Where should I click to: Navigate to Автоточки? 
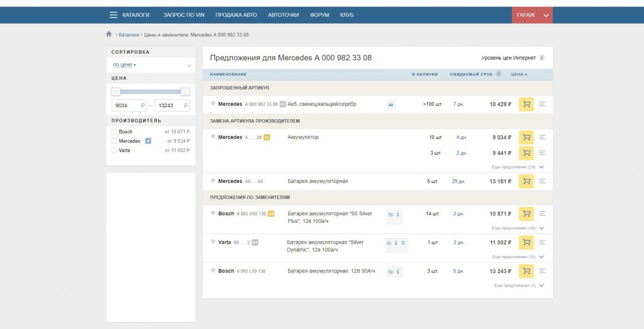point(283,15)
